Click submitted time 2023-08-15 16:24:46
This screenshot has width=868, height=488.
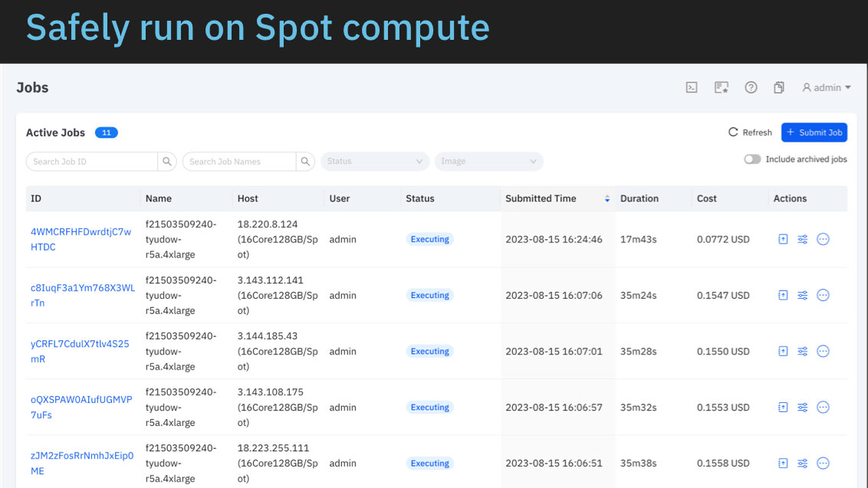click(554, 240)
